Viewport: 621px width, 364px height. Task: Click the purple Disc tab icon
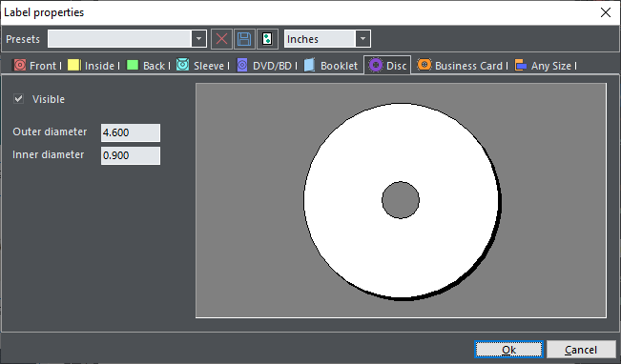click(x=376, y=65)
